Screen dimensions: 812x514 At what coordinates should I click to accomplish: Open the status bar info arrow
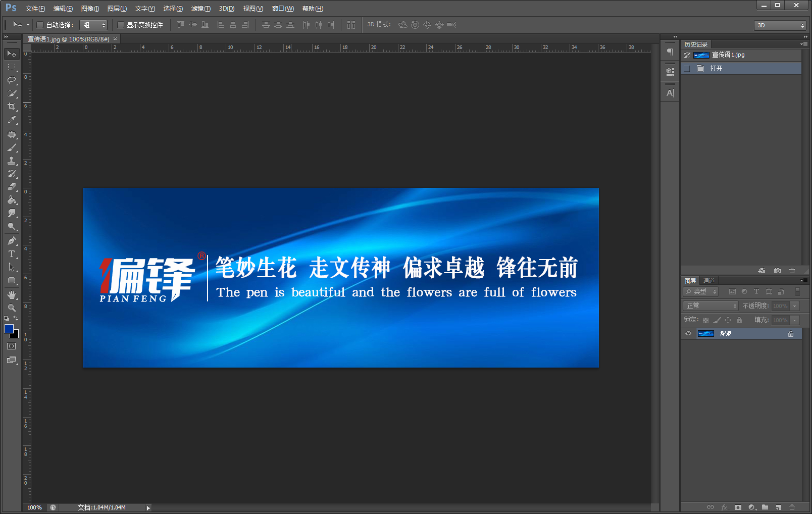click(x=148, y=508)
